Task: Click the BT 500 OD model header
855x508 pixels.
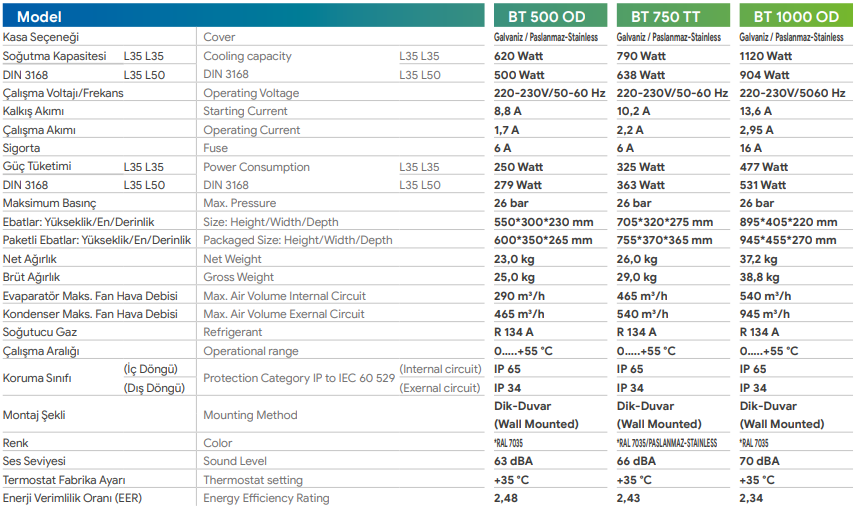Action: (x=546, y=16)
